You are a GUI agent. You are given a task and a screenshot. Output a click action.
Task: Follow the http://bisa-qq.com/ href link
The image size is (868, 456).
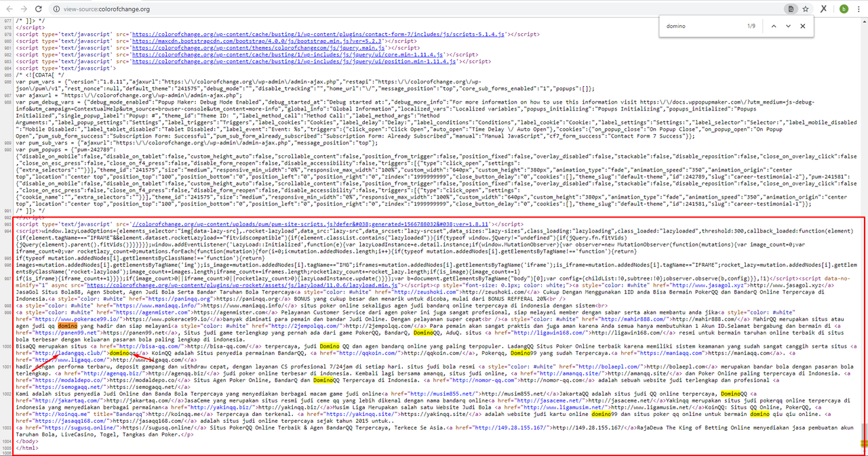[150, 346]
